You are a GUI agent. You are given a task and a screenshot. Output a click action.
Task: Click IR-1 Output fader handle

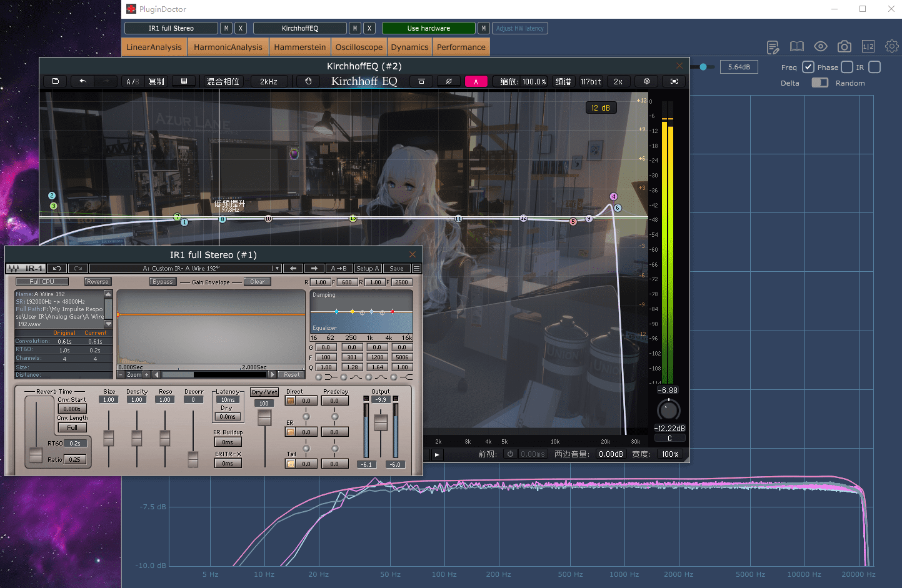pos(381,422)
